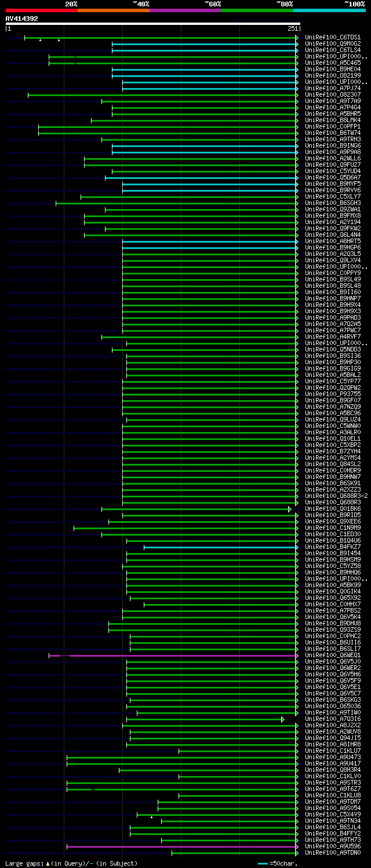Select hit label UniRef100_C0PPY9

coord(333,273)
